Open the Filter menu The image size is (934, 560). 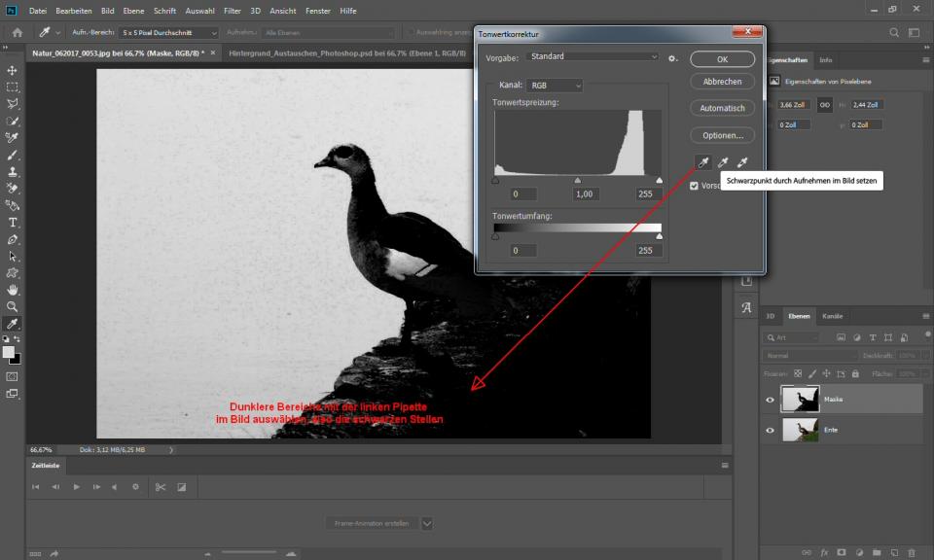(233, 10)
